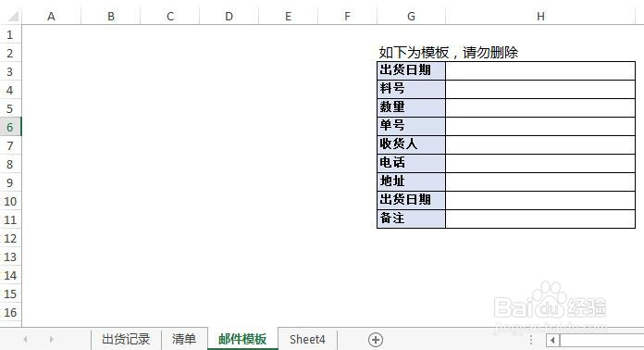The height and width of the screenshot is (350, 644).
Task: Click empty value cell beside 电话
Action: [540, 163]
